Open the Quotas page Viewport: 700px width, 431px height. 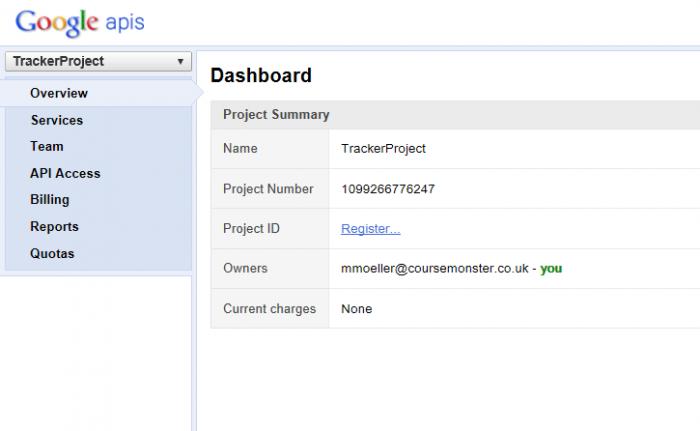52,254
